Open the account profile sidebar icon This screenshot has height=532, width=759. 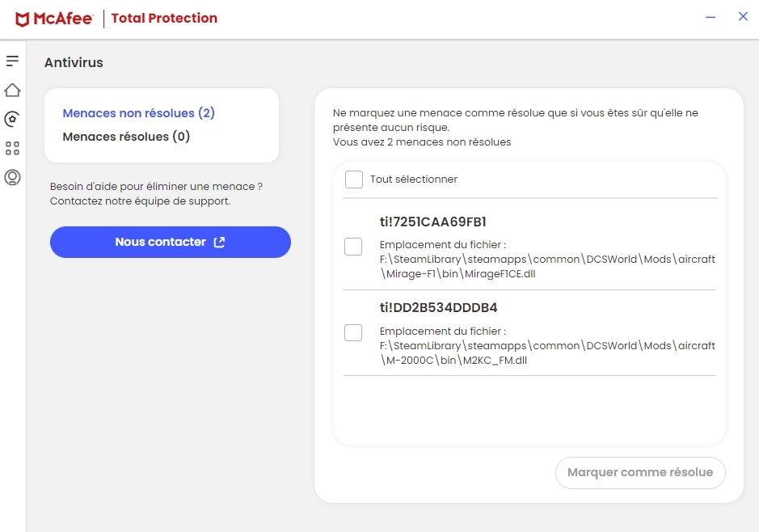coord(12,177)
